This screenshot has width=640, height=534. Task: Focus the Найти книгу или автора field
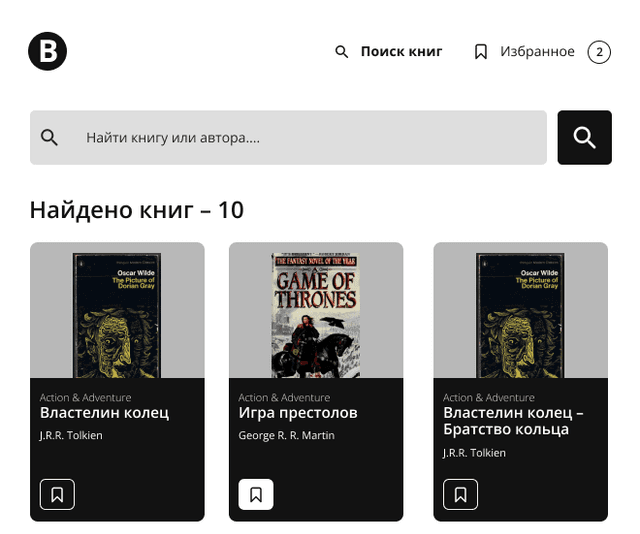[288, 138]
